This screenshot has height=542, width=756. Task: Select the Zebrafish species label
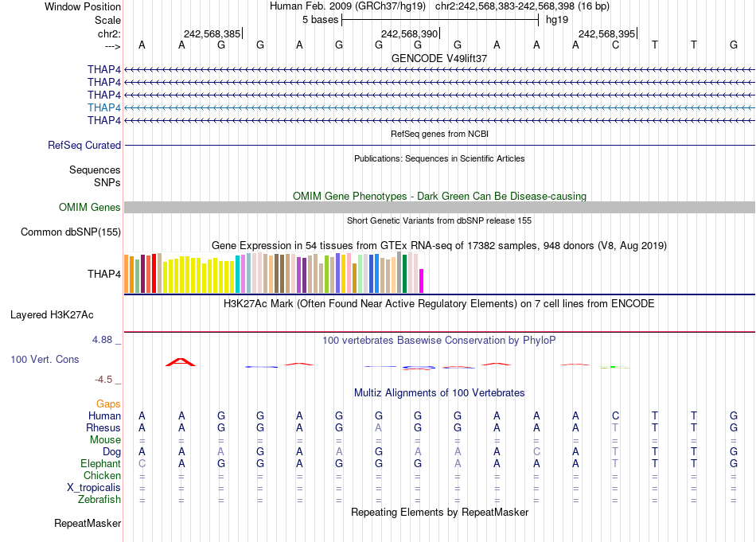pyautogui.click(x=99, y=500)
